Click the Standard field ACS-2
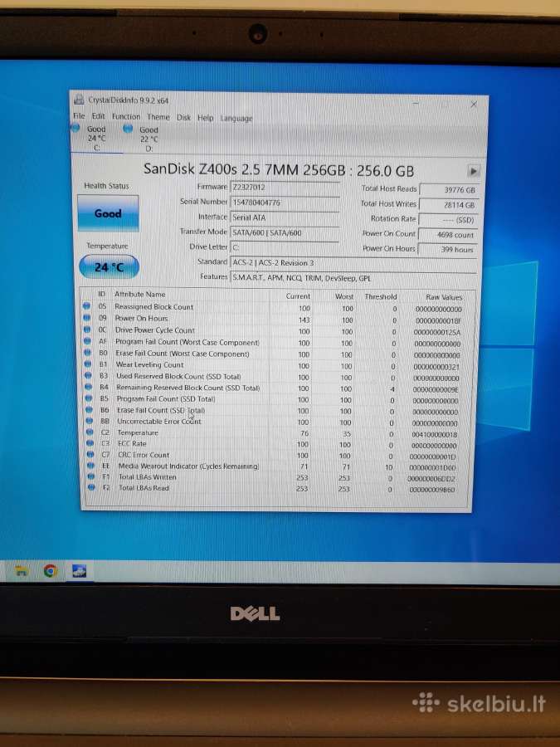This screenshot has width=560, height=747. tap(353, 263)
